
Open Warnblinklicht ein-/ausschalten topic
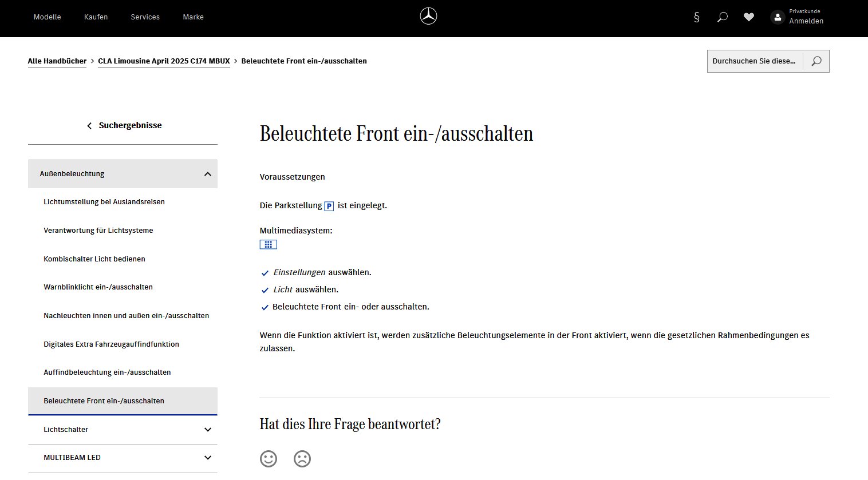tap(98, 287)
